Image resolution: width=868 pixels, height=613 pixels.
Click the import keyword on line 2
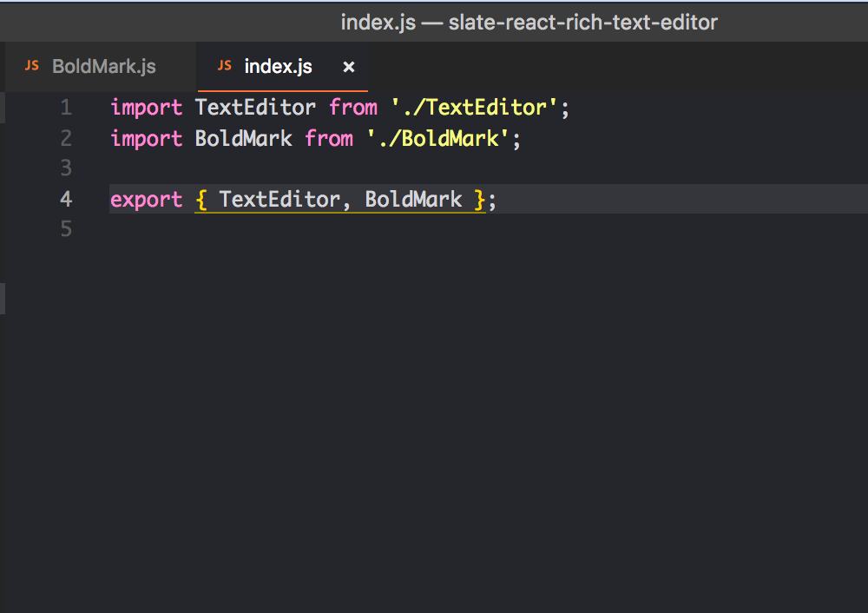147,139
